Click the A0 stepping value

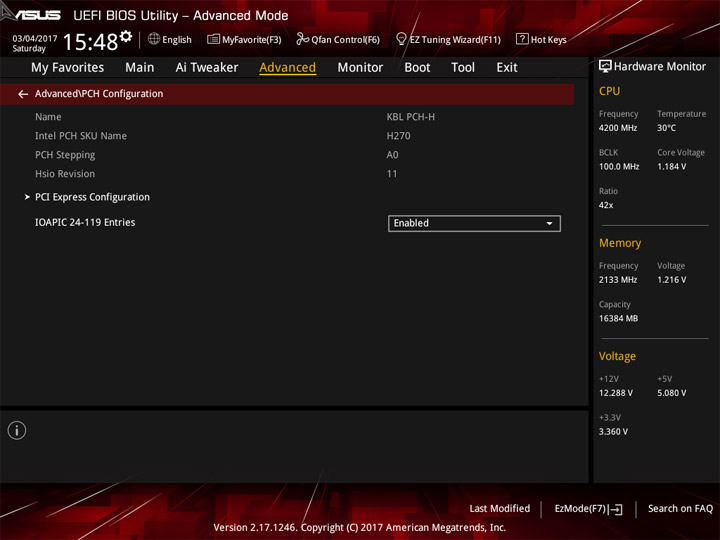coord(392,155)
